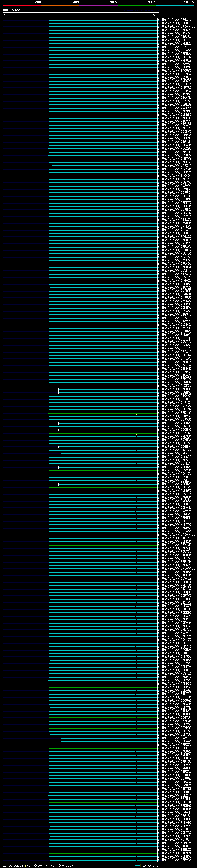Click hit label UniRef100_A0ZFC1
Screen dimensions: 197x868
point(177,386)
